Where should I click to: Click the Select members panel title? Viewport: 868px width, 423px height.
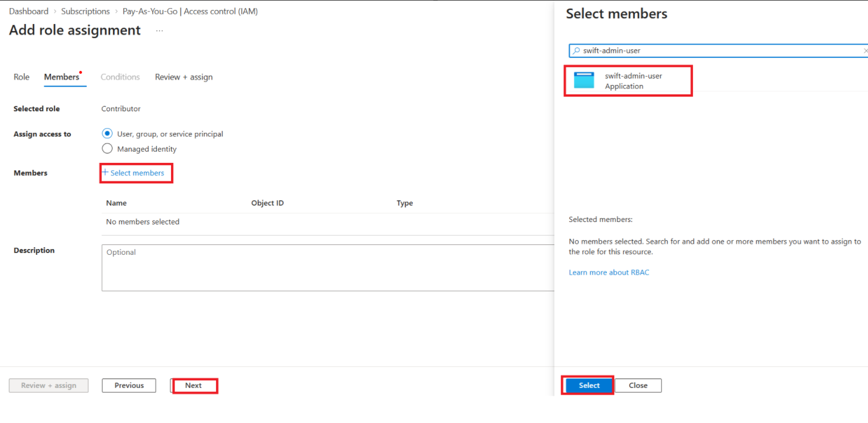616,13
